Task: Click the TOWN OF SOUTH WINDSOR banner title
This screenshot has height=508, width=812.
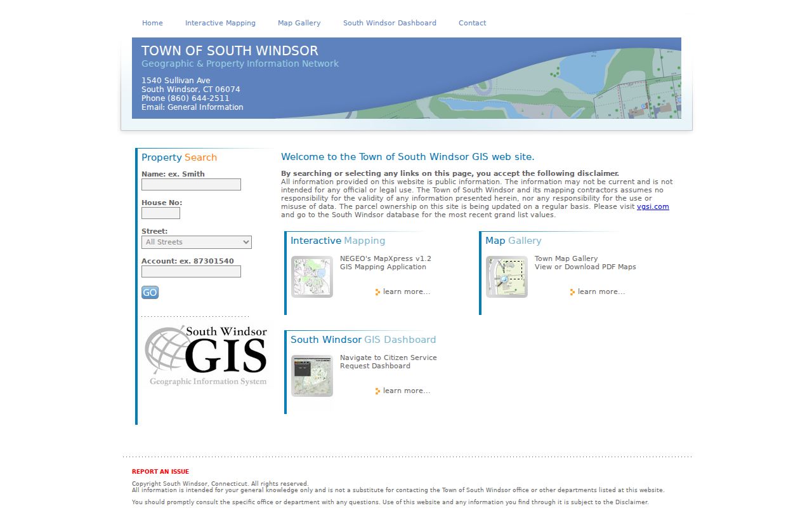Action: (230, 51)
